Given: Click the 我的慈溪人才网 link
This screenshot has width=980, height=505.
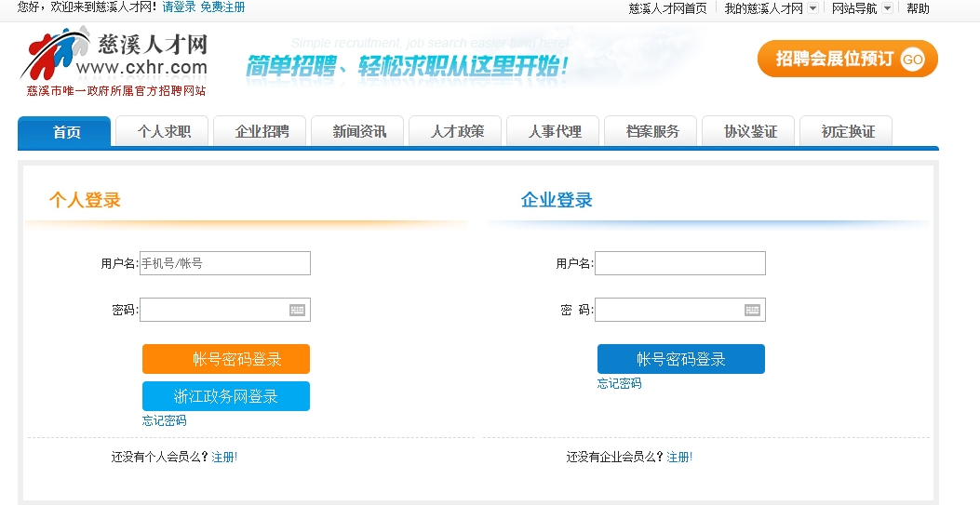Looking at the screenshot, I should [x=763, y=8].
